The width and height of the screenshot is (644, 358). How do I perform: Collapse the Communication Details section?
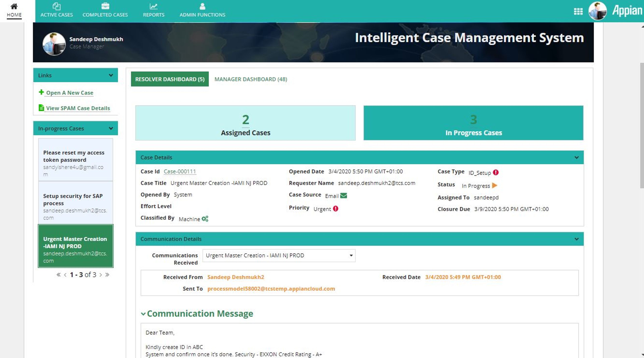(x=577, y=239)
